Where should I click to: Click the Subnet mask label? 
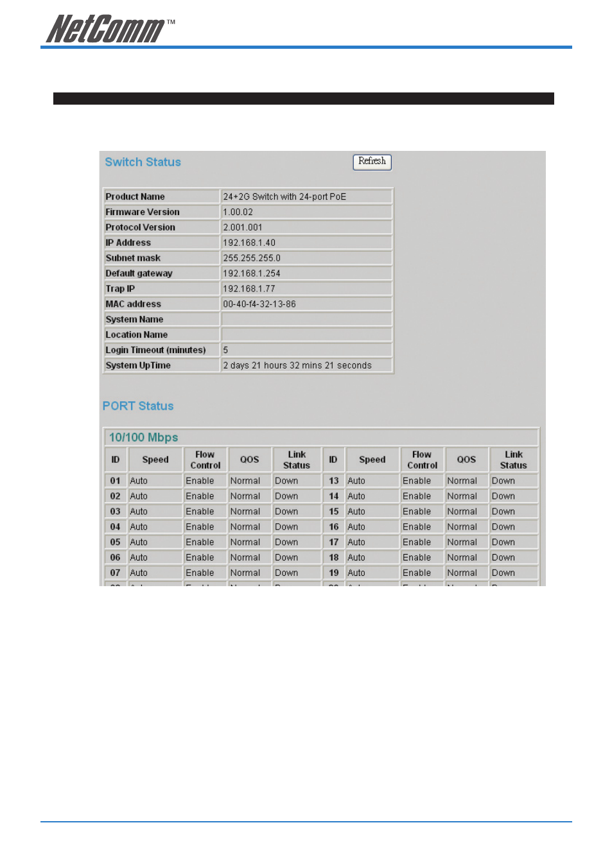(133, 258)
